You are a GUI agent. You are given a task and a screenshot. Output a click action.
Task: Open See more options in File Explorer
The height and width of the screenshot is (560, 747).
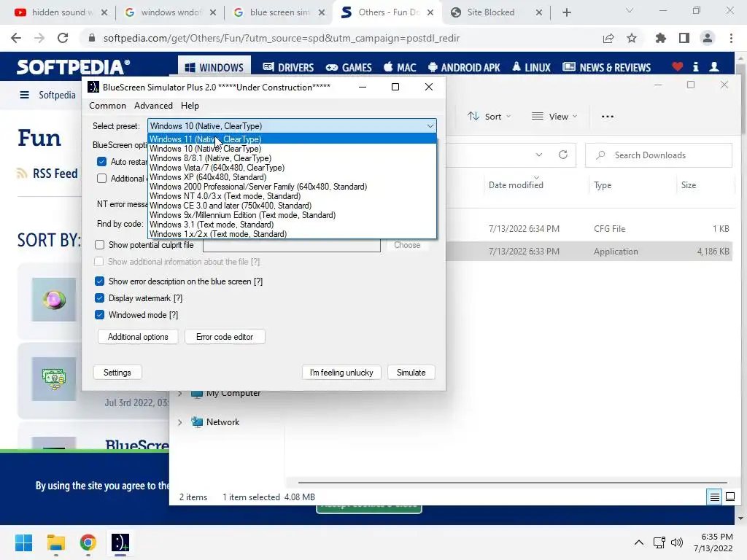(608, 117)
